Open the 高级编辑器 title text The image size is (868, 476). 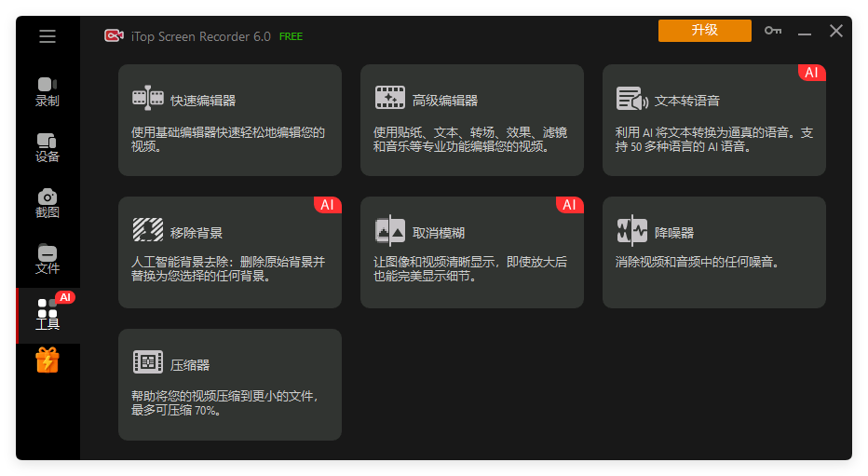tap(445, 101)
